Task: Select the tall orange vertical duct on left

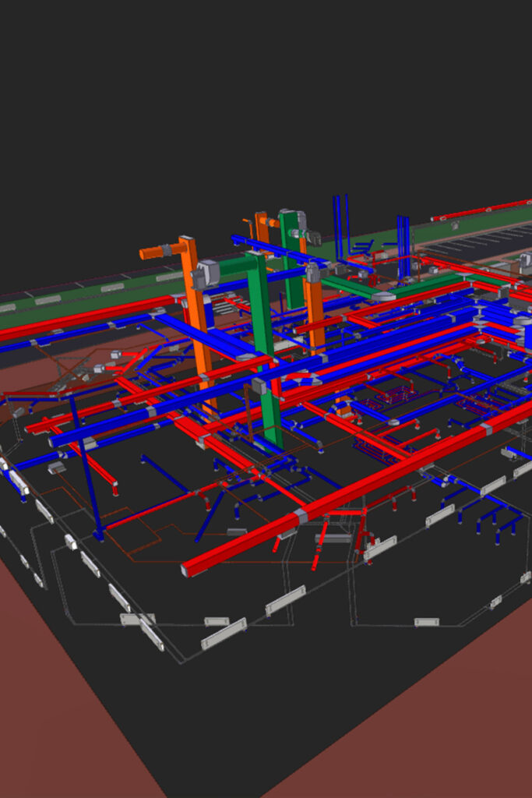Action: tap(197, 327)
